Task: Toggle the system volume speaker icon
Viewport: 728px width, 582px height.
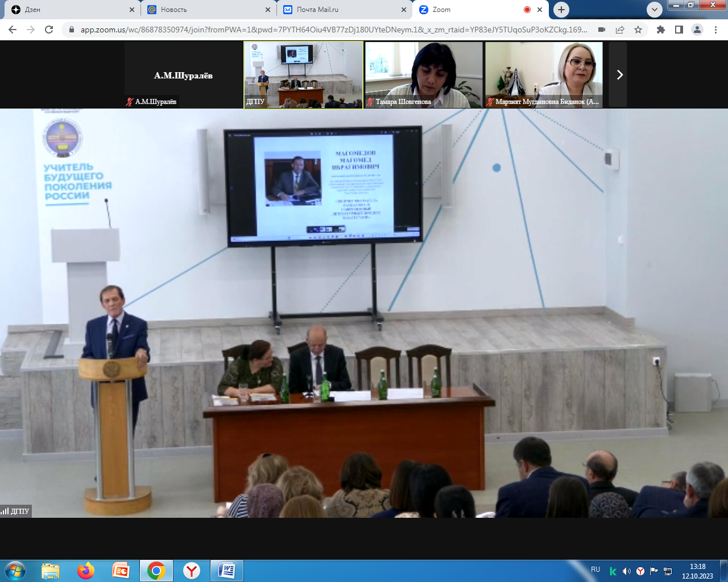Action: tap(626, 571)
